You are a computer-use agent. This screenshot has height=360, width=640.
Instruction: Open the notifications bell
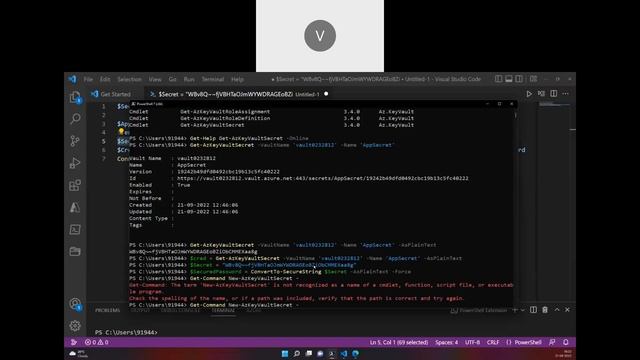tap(566, 342)
